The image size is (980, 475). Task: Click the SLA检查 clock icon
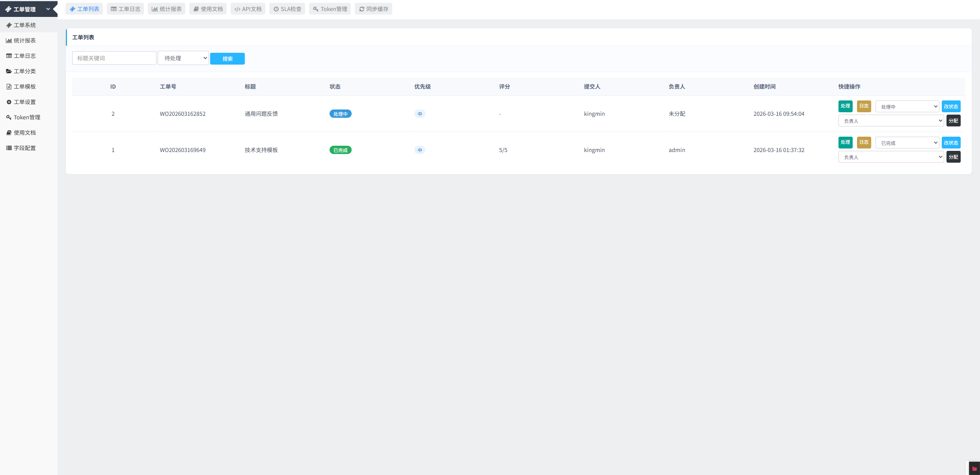click(x=276, y=9)
